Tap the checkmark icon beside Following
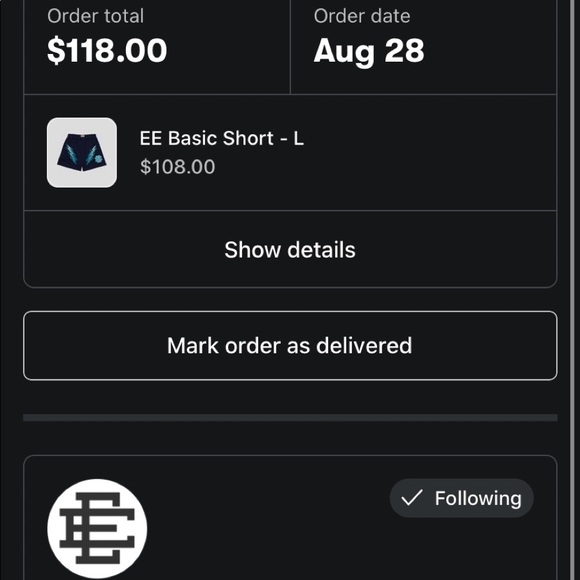The image size is (580, 580). pos(412,498)
